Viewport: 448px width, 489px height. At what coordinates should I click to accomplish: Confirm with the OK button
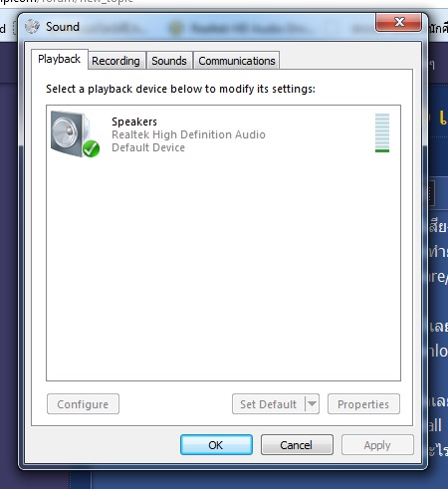click(x=216, y=445)
